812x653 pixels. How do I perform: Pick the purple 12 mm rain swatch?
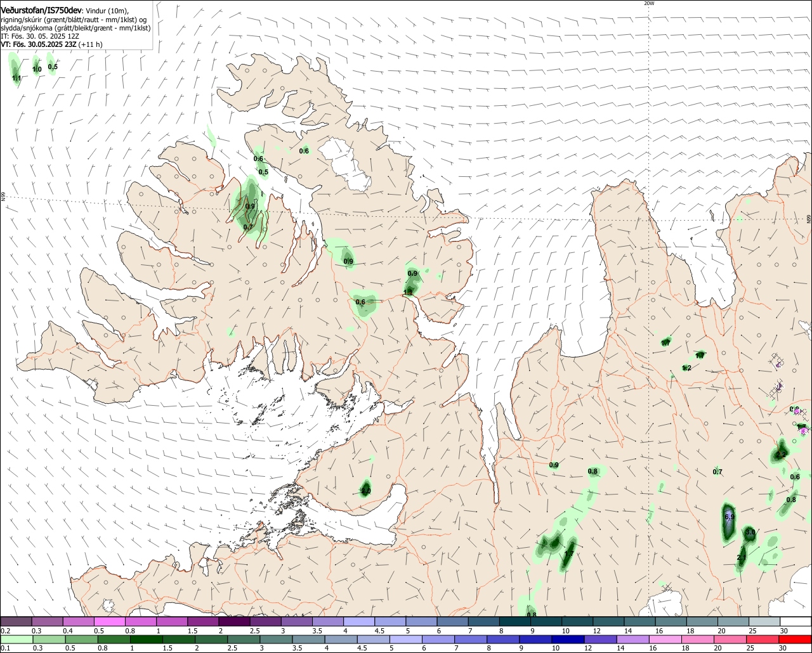(x=601, y=639)
